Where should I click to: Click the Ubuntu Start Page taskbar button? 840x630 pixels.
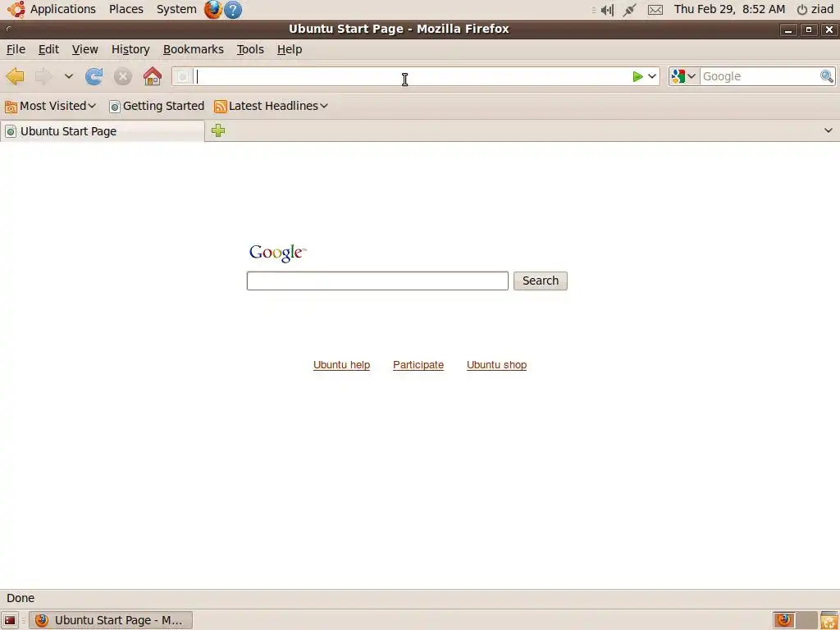(x=111, y=620)
